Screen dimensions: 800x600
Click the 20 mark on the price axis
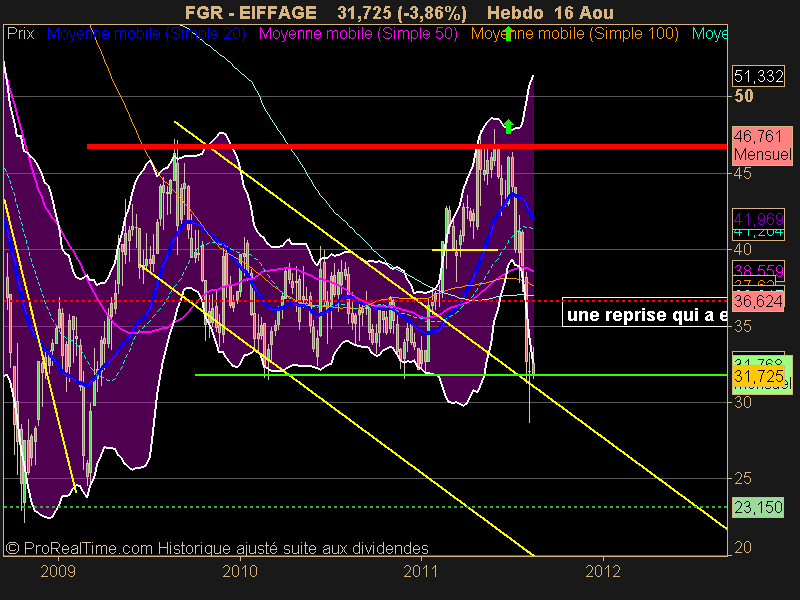(x=743, y=547)
